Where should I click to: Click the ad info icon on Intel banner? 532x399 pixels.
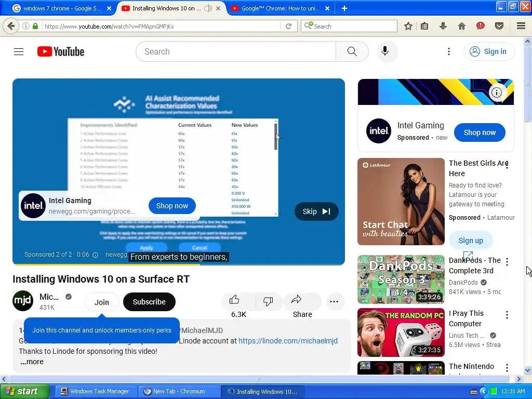(497, 92)
